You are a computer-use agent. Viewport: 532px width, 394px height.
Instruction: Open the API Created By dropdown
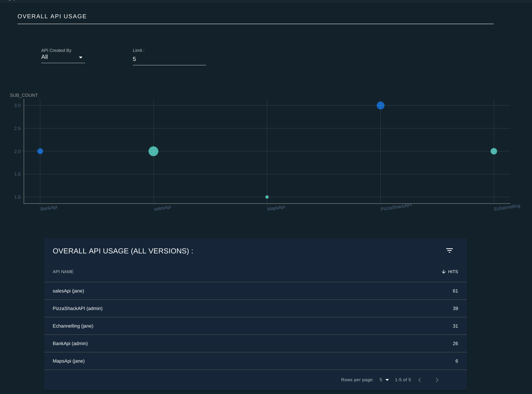[63, 57]
